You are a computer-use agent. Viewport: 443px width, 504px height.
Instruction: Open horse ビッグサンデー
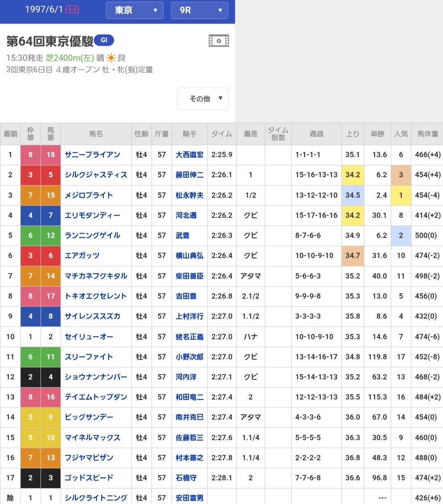[89, 417]
